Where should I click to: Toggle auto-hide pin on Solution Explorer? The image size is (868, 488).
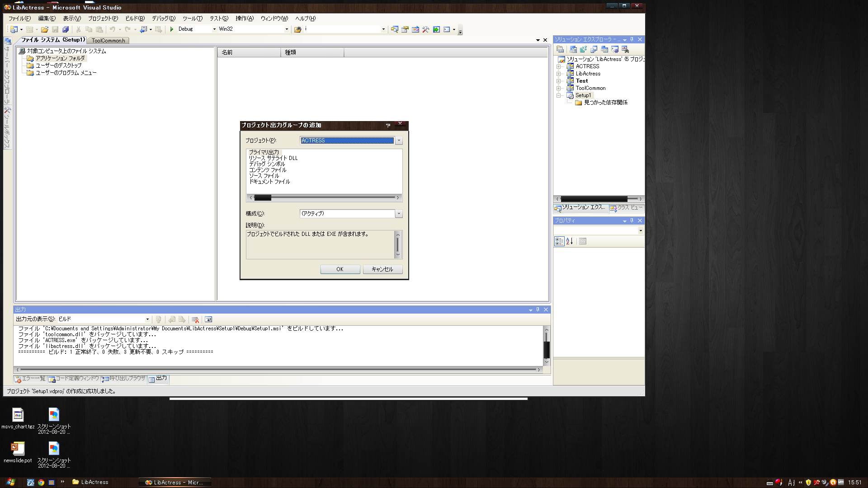tap(632, 39)
